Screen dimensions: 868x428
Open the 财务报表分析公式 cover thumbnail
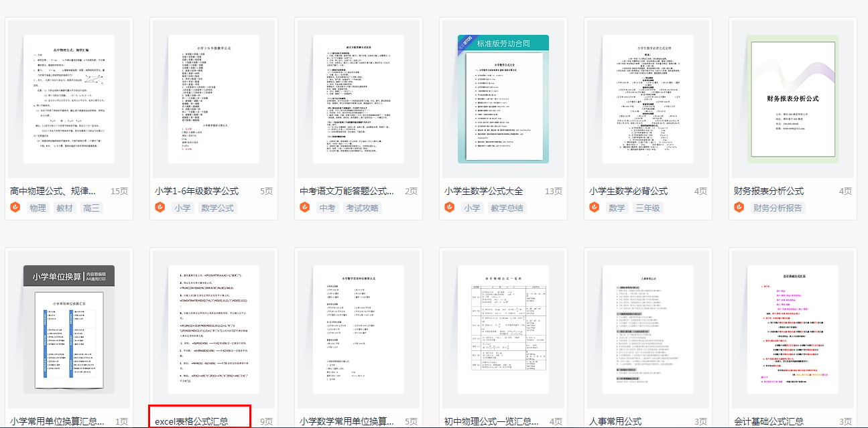tap(793, 98)
